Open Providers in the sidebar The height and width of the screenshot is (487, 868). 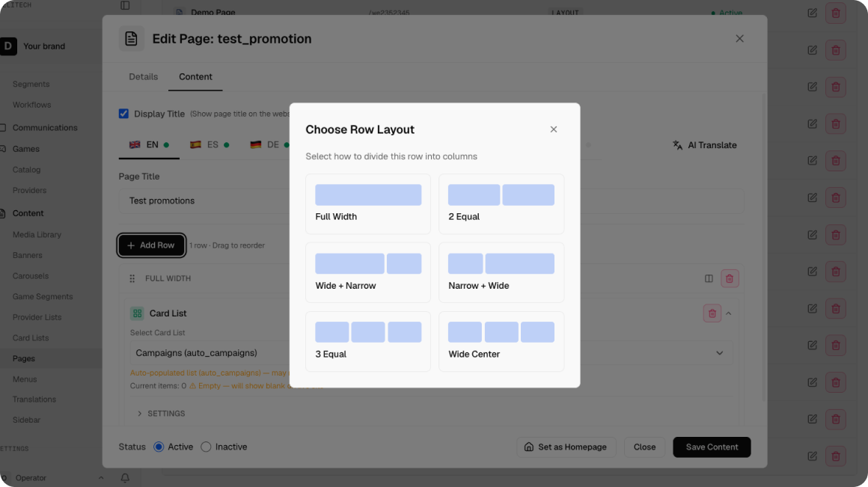(x=29, y=190)
